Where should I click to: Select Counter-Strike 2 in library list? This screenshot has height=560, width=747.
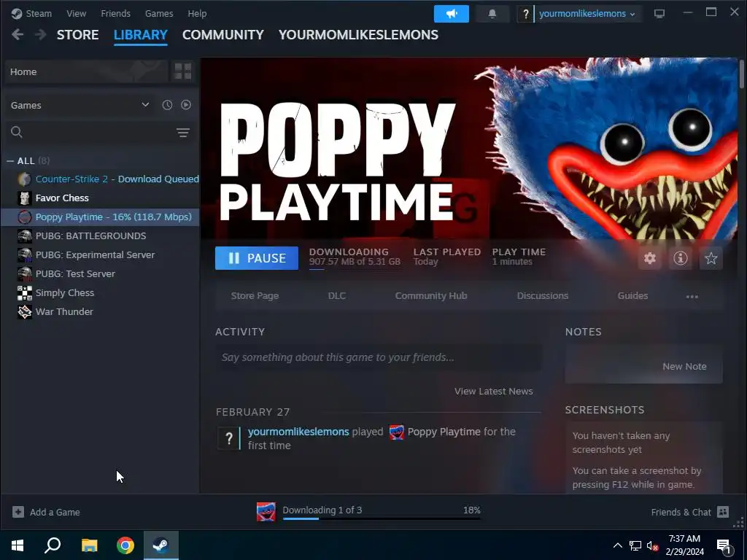coord(100,179)
